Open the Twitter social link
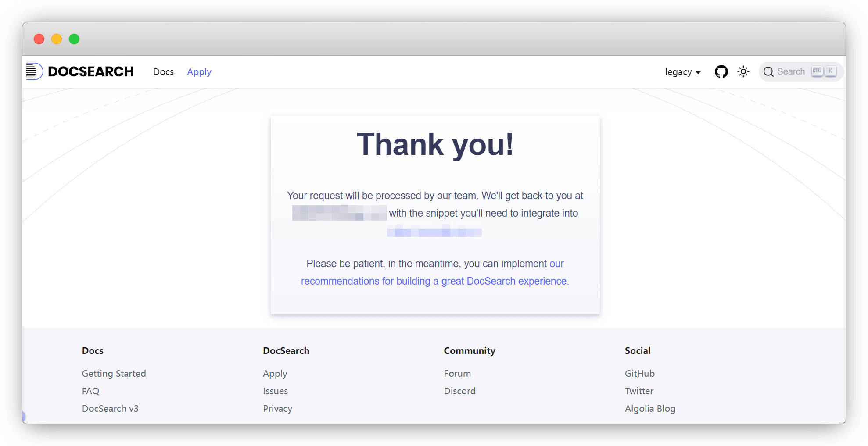This screenshot has height=446, width=868. [639, 391]
